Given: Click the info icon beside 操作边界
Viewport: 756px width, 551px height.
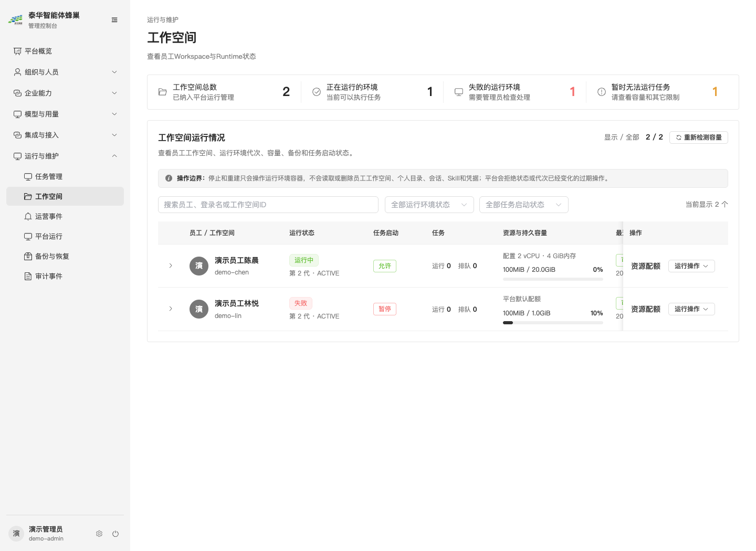Looking at the screenshot, I should coord(169,178).
